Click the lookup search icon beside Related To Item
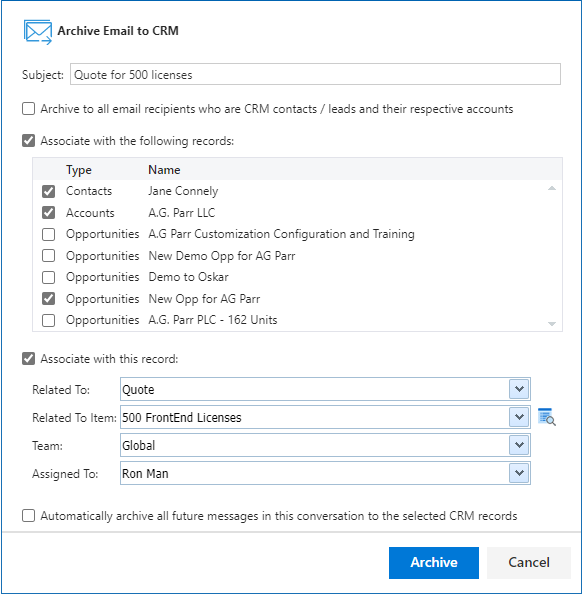The width and height of the screenshot is (582, 596). (x=547, y=417)
